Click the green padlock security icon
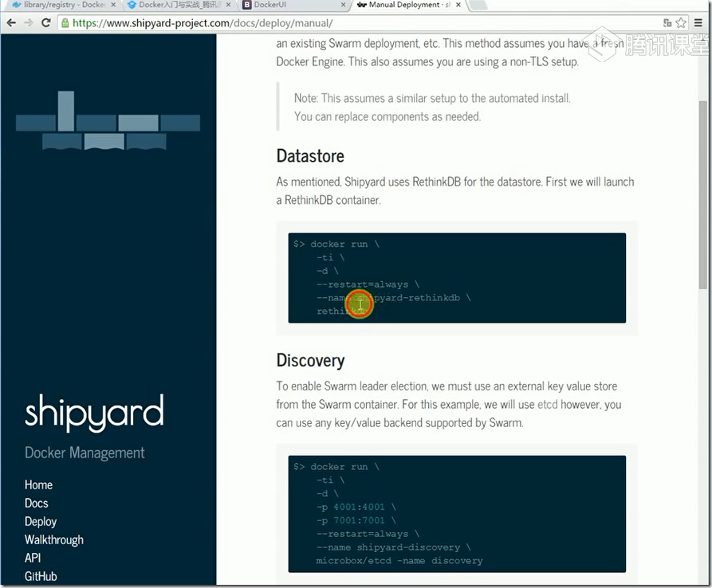Screen dimensions: 712x588 pos(65,22)
